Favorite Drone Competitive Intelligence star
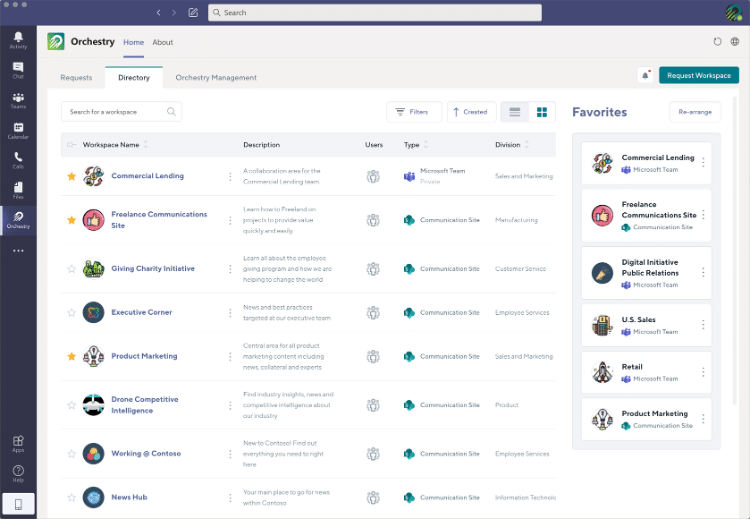The height and width of the screenshot is (520, 750). (72, 405)
